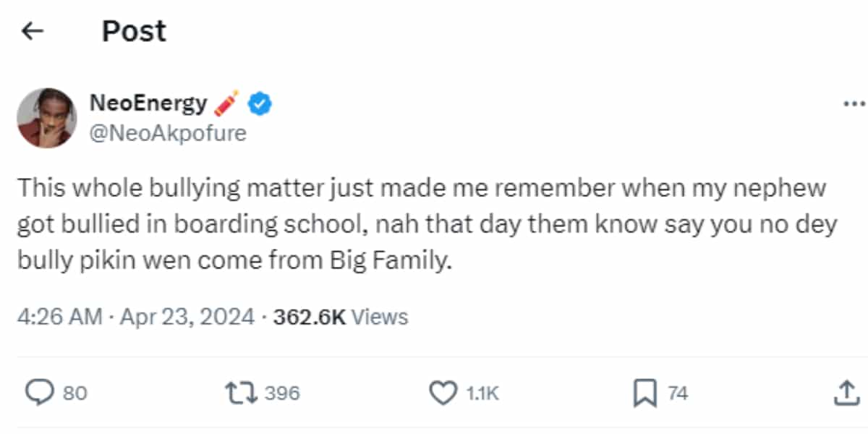Click the 80 replies count

point(75,393)
